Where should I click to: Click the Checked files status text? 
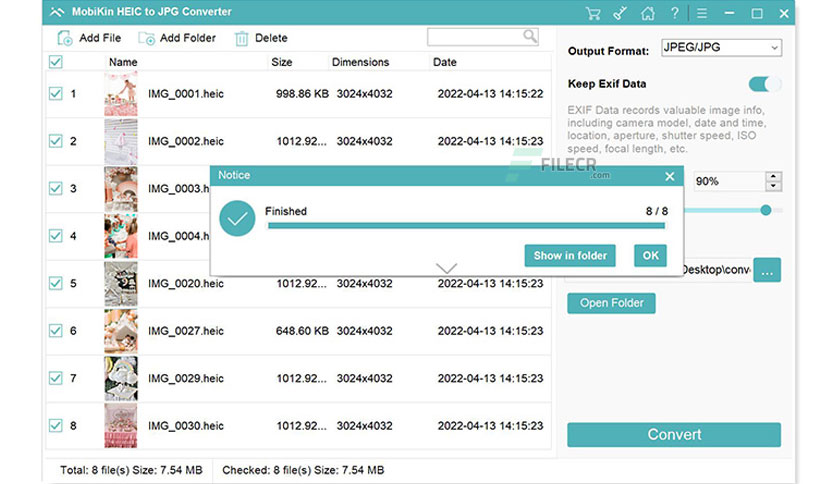coord(303,471)
